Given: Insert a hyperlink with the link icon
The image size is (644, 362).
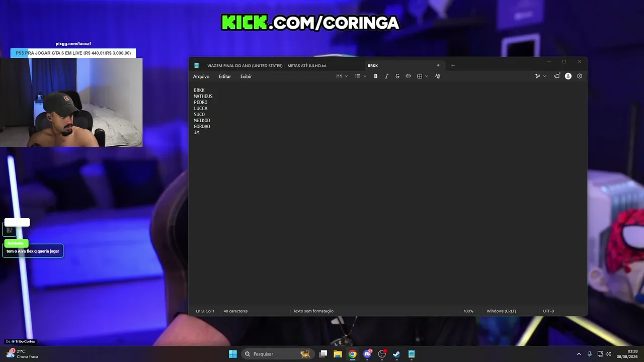Looking at the screenshot, I should 408,76.
